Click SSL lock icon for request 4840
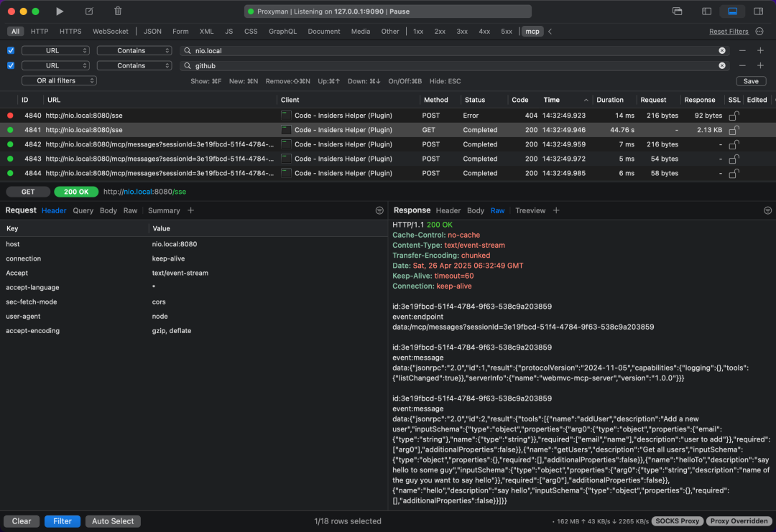Image resolution: width=776 pixels, height=532 pixels. pyautogui.click(x=734, y=116)
